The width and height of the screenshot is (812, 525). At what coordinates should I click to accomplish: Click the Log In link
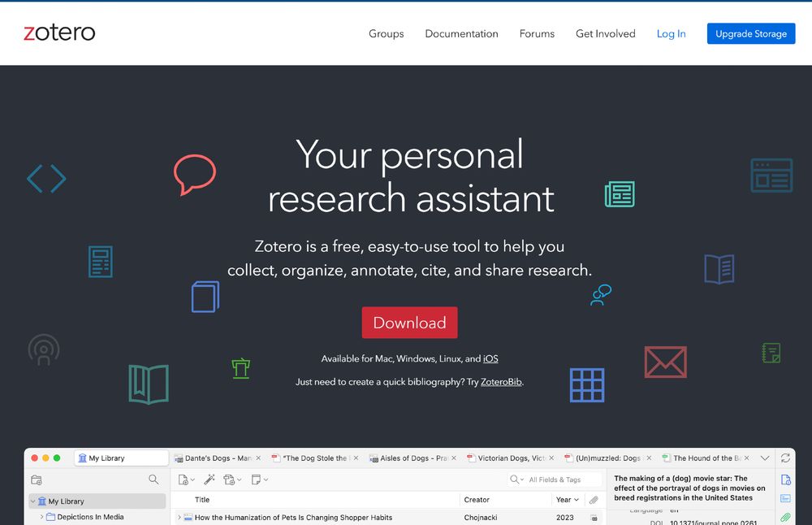[672, 33]
